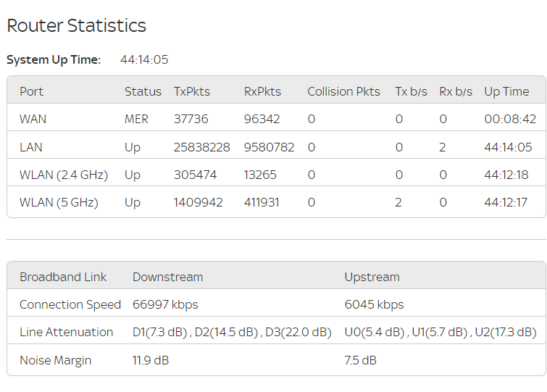Select the WAN port row label

pos(32,119)
